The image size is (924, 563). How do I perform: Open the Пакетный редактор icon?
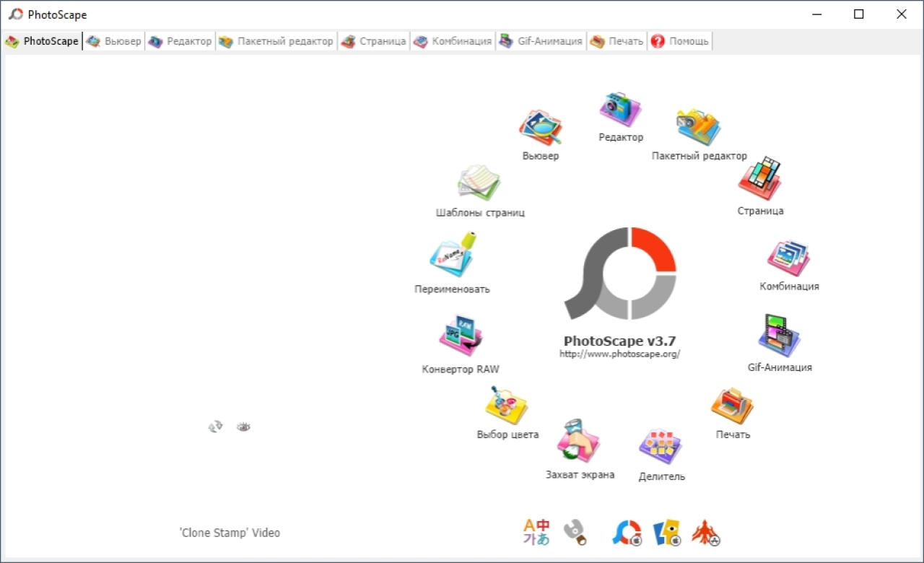pos(698,127)
